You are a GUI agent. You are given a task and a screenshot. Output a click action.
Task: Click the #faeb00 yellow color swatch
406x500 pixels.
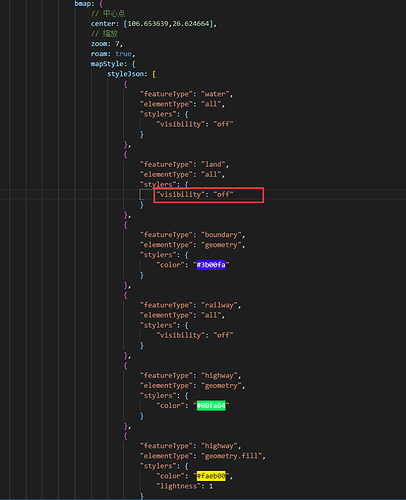click(211, 476)
